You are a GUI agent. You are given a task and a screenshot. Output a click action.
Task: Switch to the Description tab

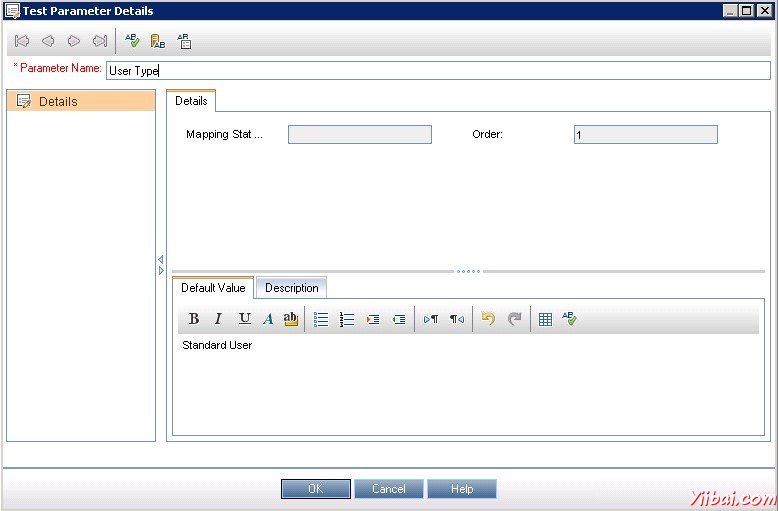[x=292, y=288]
